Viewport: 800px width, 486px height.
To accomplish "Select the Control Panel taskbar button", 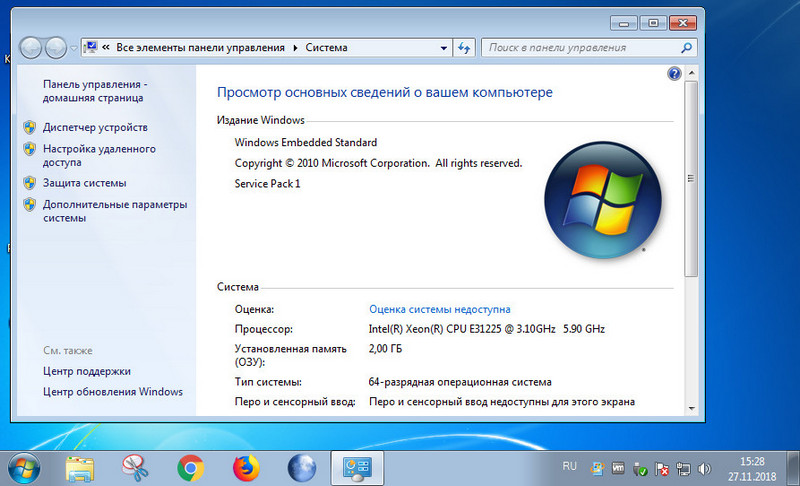I will [x=357, y=468].
